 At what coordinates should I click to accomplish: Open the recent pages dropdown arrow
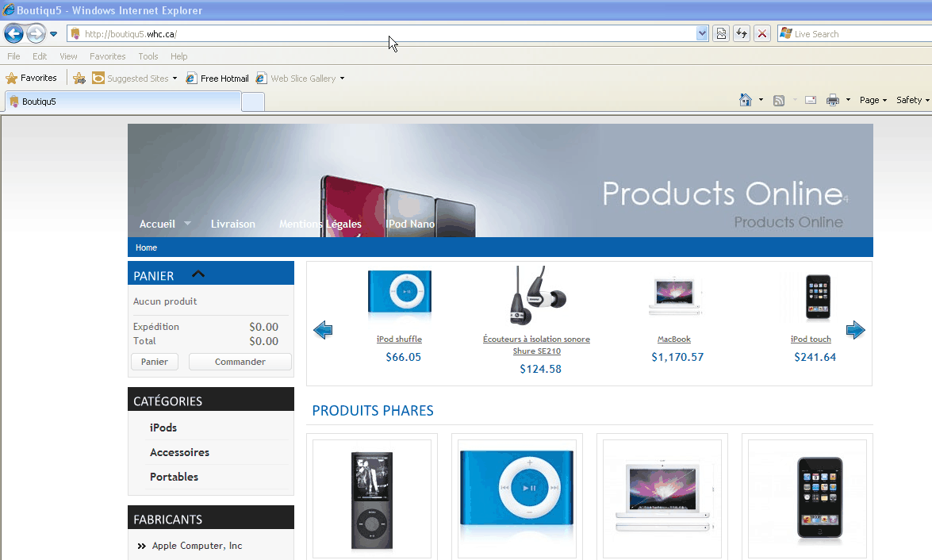pyautogui.click(x=53, y=34)
